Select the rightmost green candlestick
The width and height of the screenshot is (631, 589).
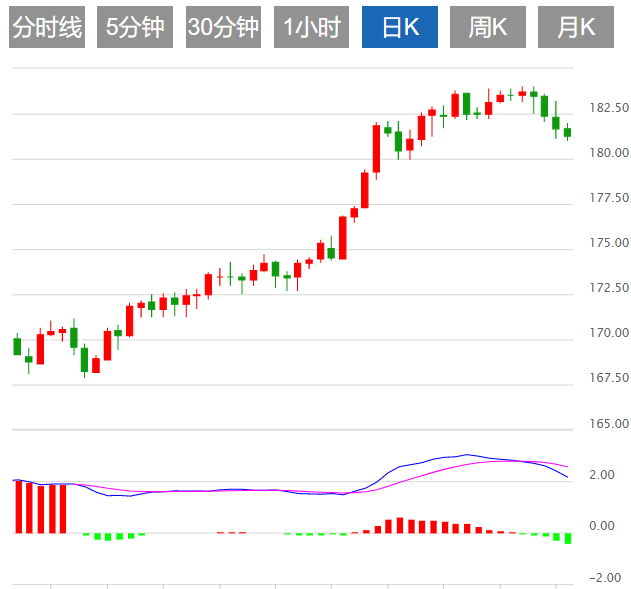pyautogui.click(x=567, y=132)
